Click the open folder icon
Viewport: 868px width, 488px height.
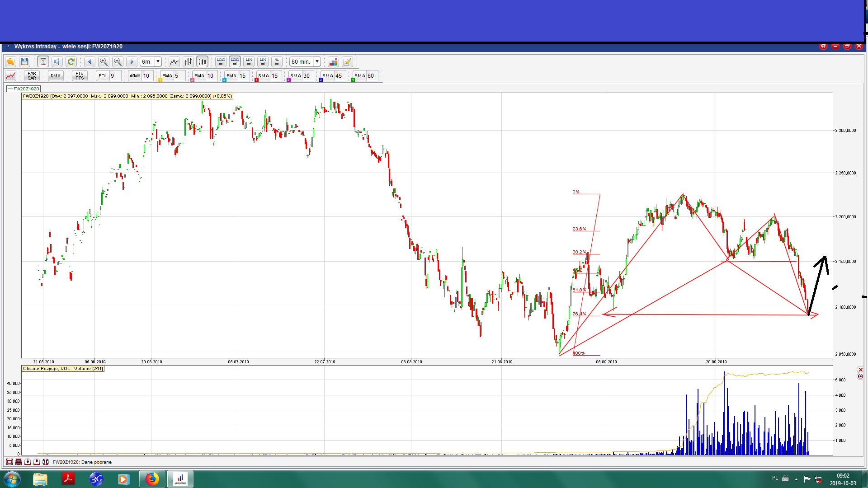pos(10,61)
